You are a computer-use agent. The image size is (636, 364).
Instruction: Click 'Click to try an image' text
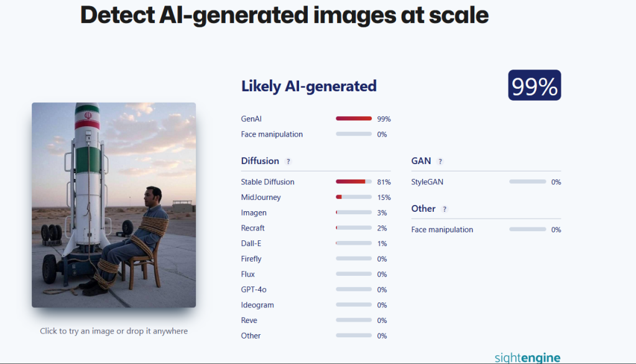click(114, 331)
